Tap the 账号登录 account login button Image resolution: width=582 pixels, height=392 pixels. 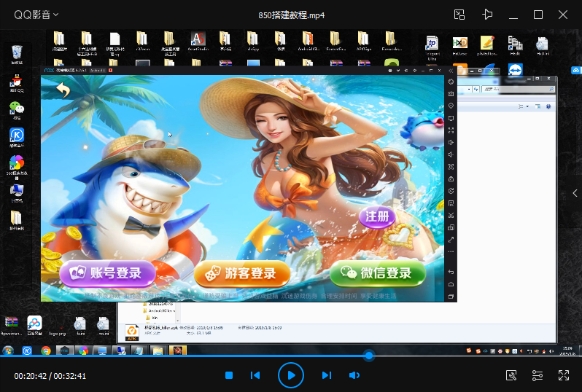click(108, 274)
